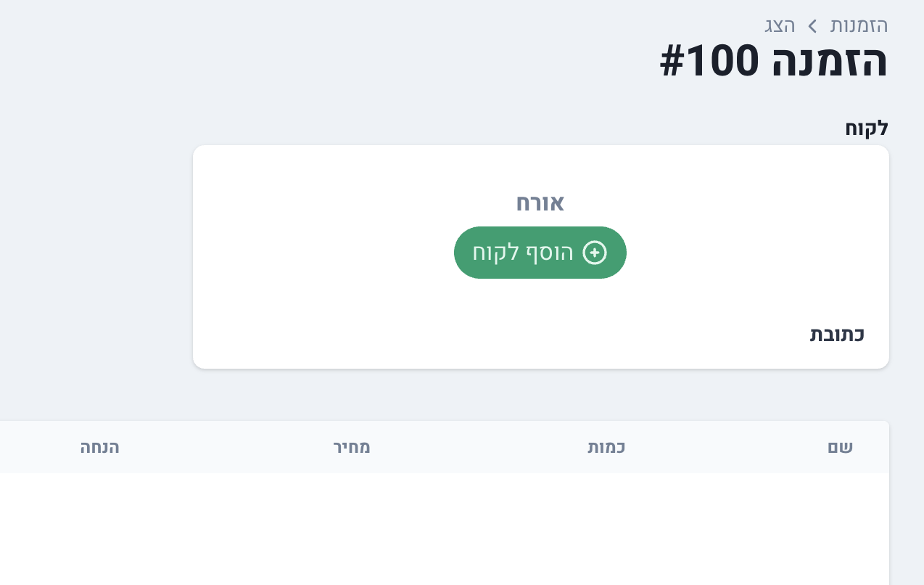Sort by the שם column header
This screenshot has height=585, width=924.
840,447
